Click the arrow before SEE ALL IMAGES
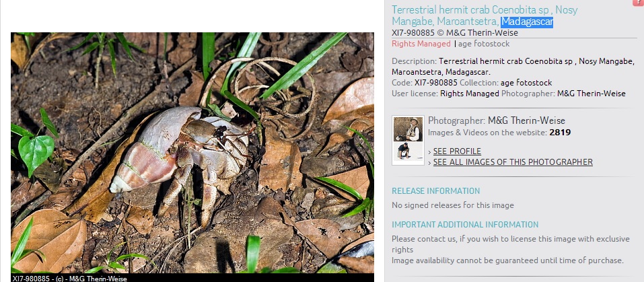 429,163
